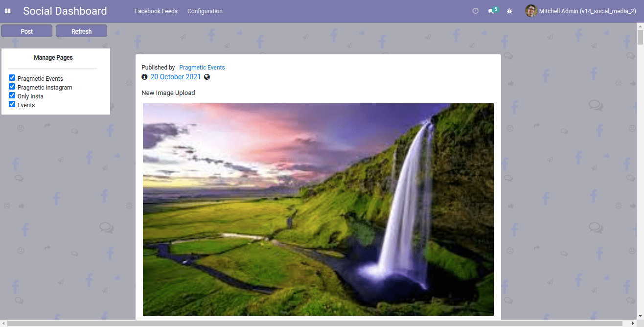Open the debug bug icon
This screenshot has height=327, width=644.
[509, 11]
